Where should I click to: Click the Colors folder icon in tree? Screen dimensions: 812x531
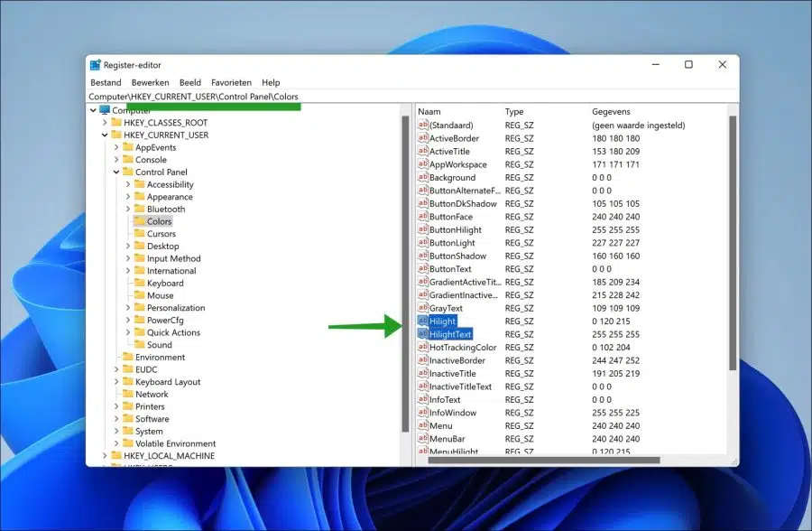coord(139,221)
